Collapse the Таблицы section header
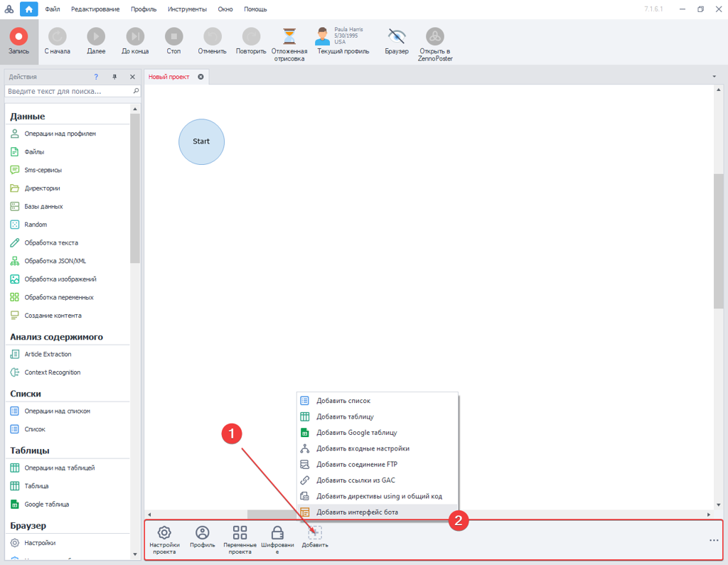 coord(26,450)
